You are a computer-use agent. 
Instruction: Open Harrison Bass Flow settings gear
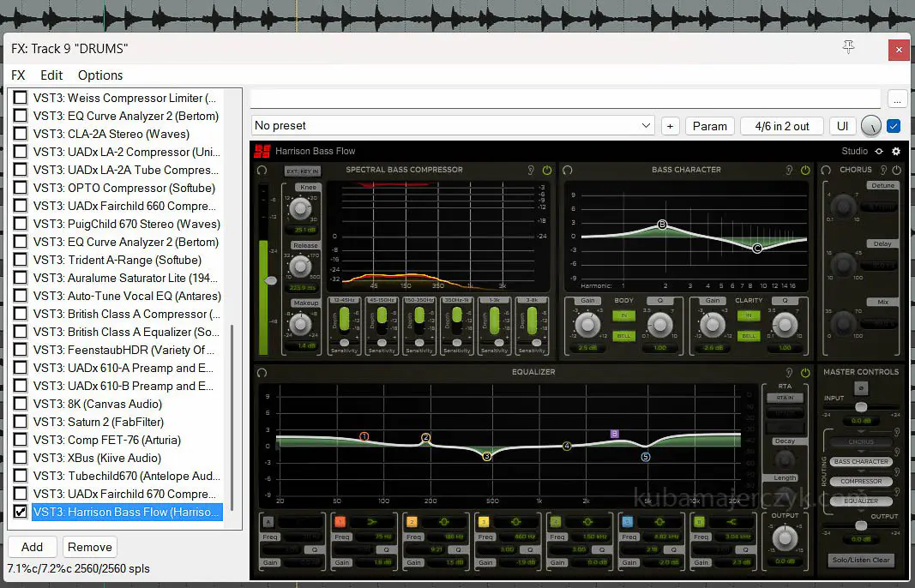coord(896,151)
